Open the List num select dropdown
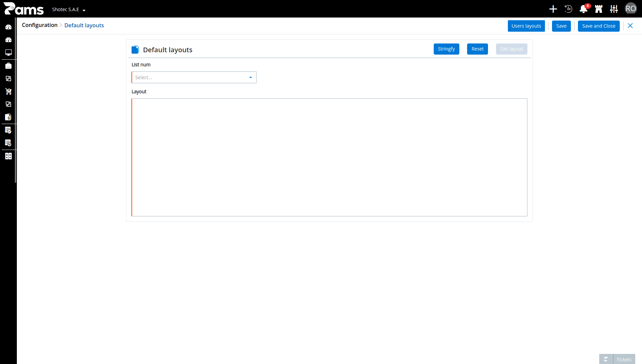Viewport: 642px width, 364px height. (x=194, y=78)
